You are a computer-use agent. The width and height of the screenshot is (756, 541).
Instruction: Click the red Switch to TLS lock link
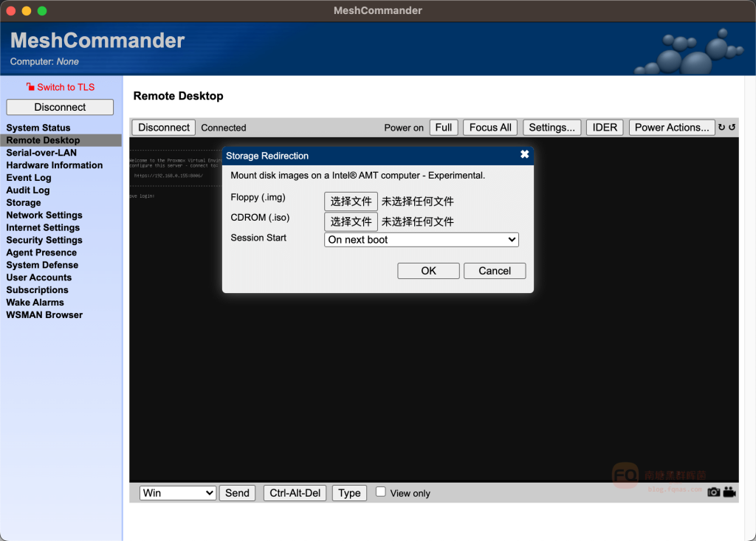click(61, 87)
